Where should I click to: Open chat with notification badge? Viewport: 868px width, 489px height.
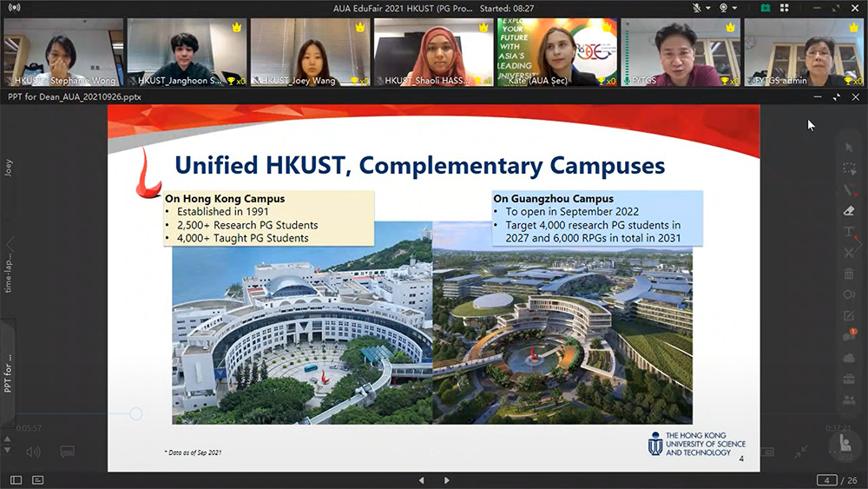click(849, 335)
